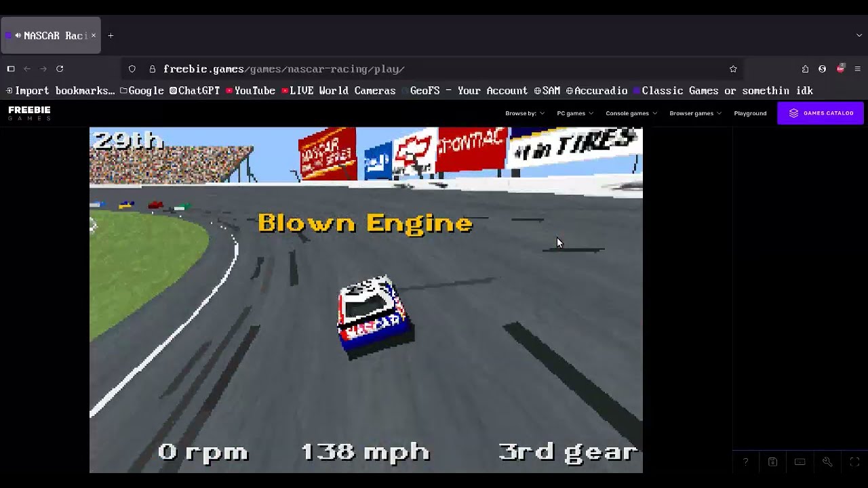Open the browser extensions puzzle icon
The width and height of the screenshot is (868, 488).
click(x=805, y=69)
